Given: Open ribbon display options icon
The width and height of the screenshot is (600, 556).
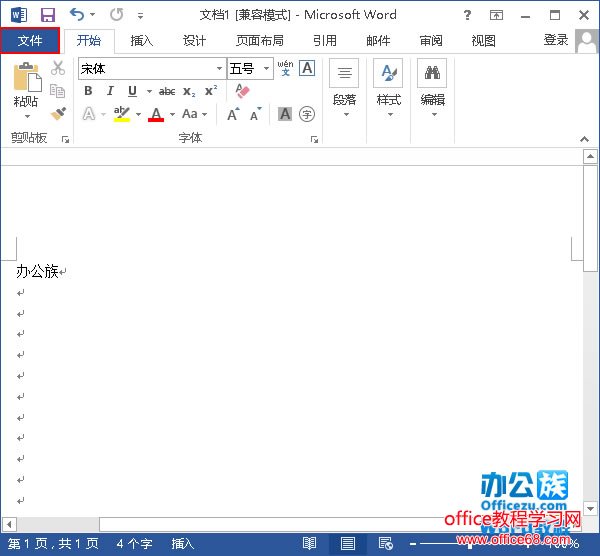Looking at the screenshot, I should 496,15.
